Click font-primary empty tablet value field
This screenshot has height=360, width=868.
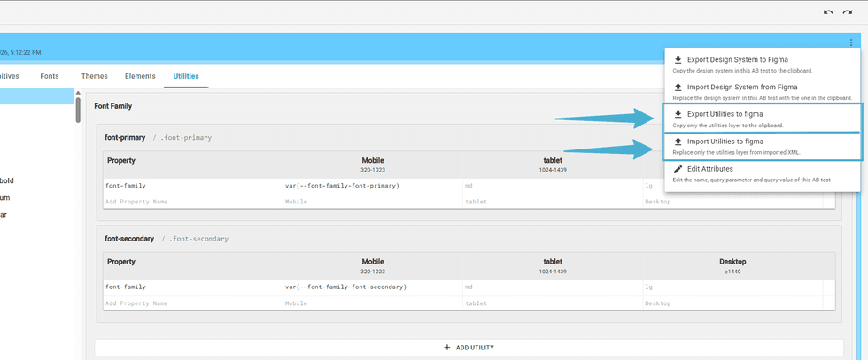553,202
